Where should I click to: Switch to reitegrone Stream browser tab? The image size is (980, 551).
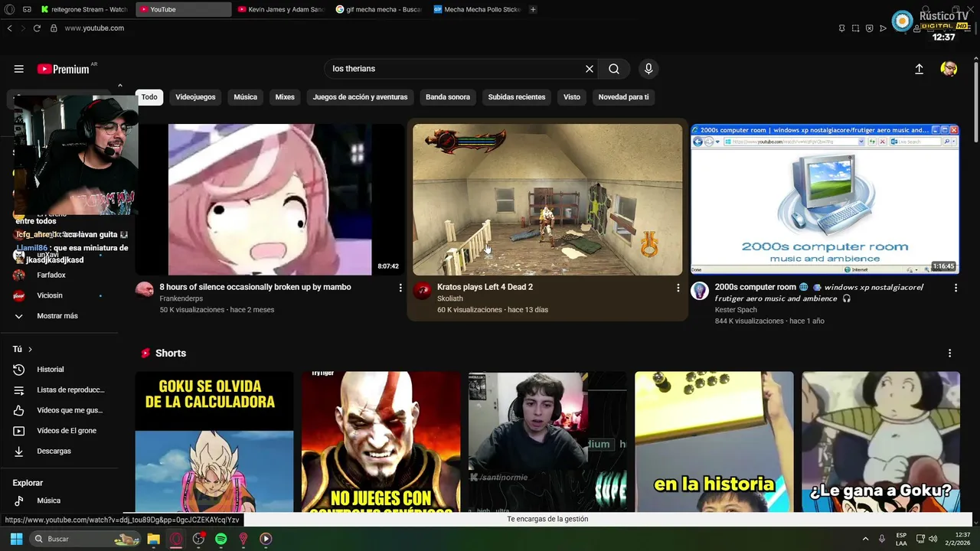click(x=84, y=9)
